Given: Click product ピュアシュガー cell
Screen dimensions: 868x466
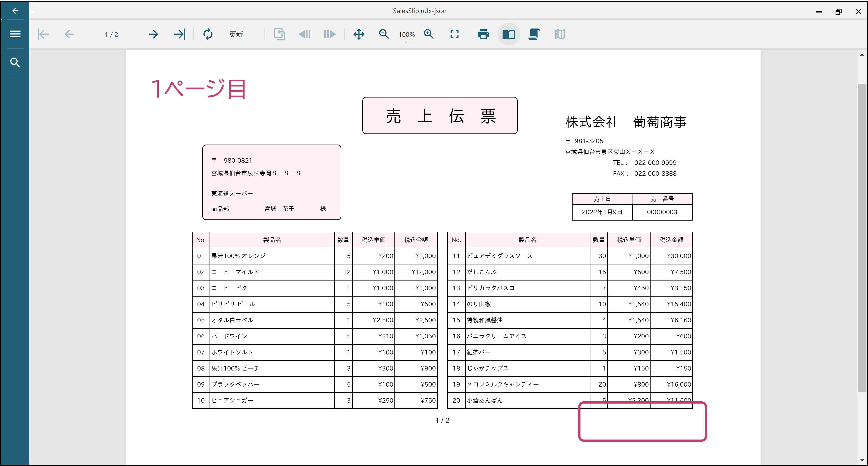Looking at the screenshot, I should (x=272, y=400).
